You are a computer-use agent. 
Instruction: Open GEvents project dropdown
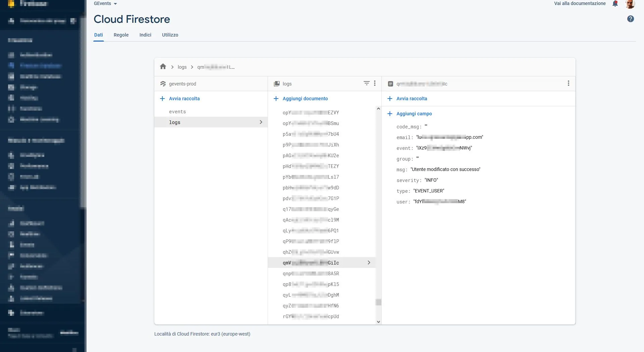105,4
